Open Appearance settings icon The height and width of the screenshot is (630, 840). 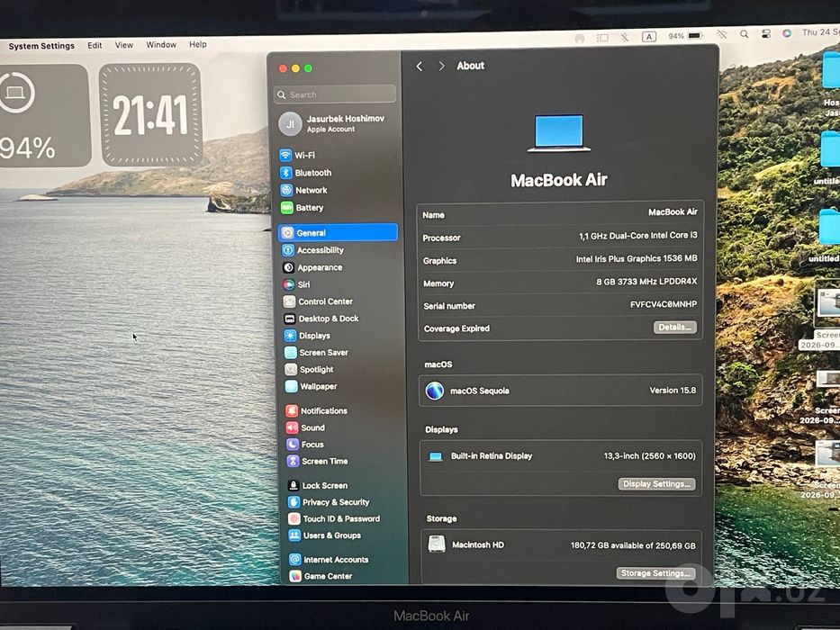coord(289,267)
